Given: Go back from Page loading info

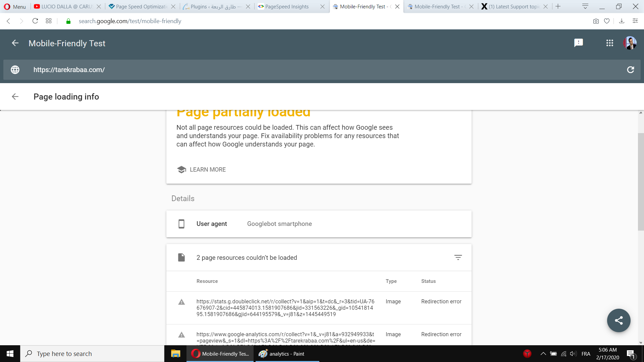Looking at the screenshot, I should 15,97.
